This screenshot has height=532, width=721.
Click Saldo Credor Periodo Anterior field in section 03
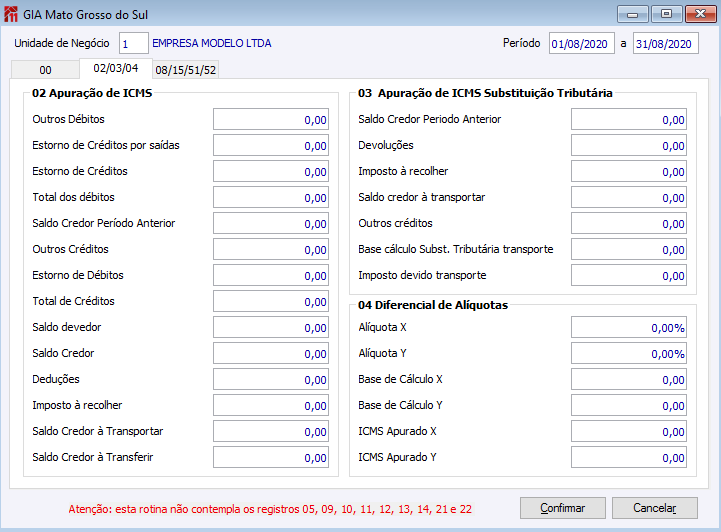tap(629, 120)
